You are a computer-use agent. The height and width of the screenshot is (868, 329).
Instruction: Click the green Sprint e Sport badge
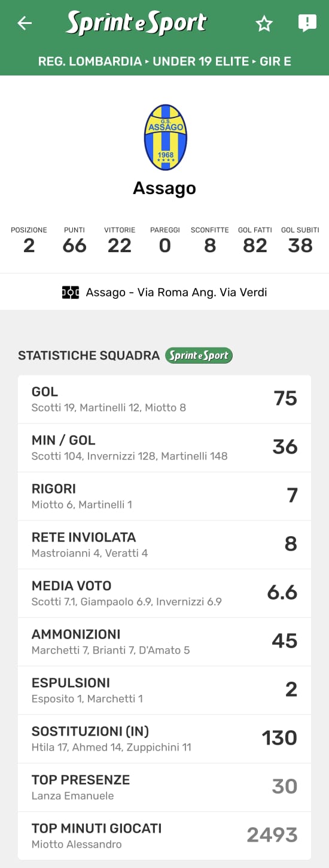click(x=199, y=355)
